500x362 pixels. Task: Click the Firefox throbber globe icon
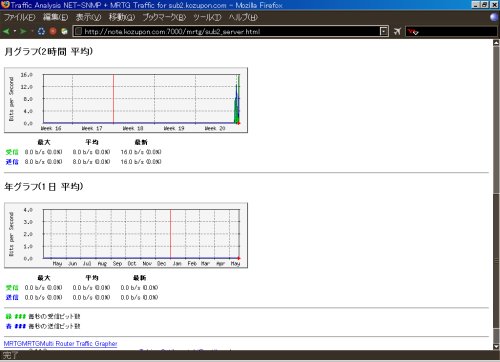tap(494, 17)
